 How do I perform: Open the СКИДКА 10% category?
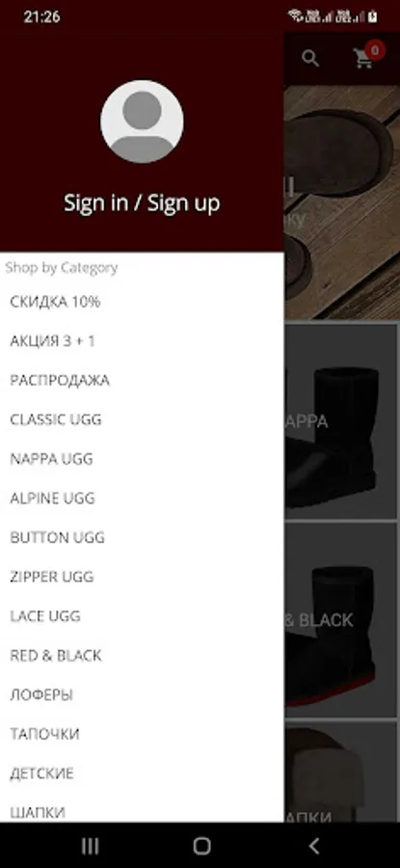click(143, 302)
